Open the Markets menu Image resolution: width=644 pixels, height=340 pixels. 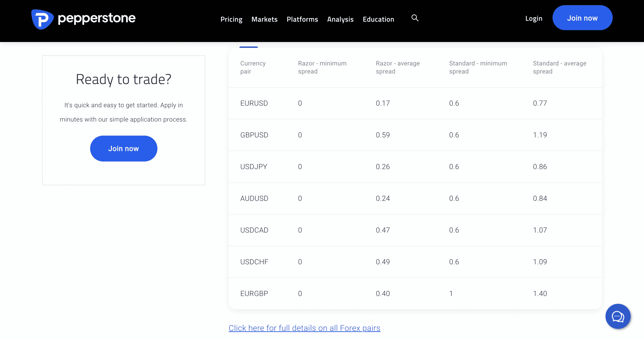[x=264, y=19]
